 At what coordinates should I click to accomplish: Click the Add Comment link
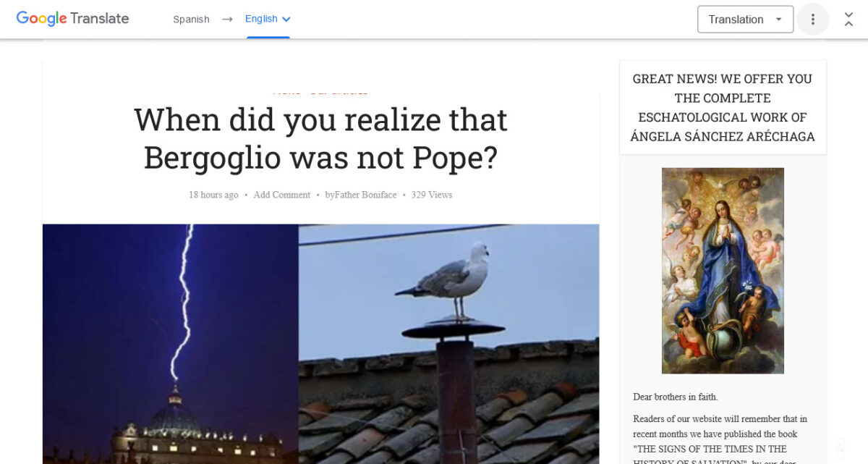click(x=281, y=195)
